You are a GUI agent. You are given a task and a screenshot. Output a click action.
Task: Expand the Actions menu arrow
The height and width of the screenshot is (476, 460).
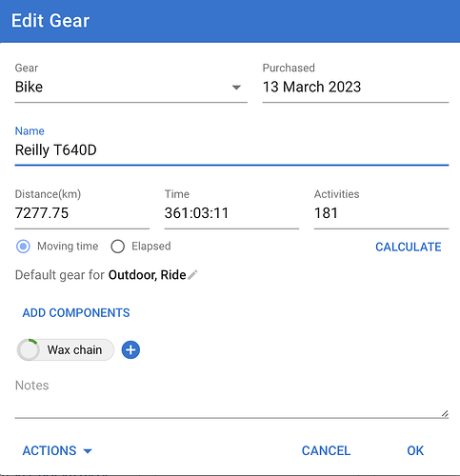click(88, 451)
